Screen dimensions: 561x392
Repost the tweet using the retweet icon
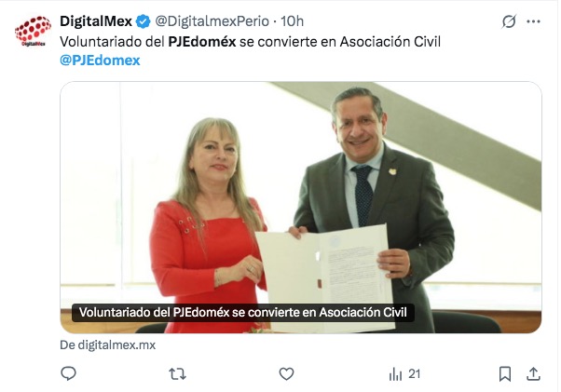point(177,374)
